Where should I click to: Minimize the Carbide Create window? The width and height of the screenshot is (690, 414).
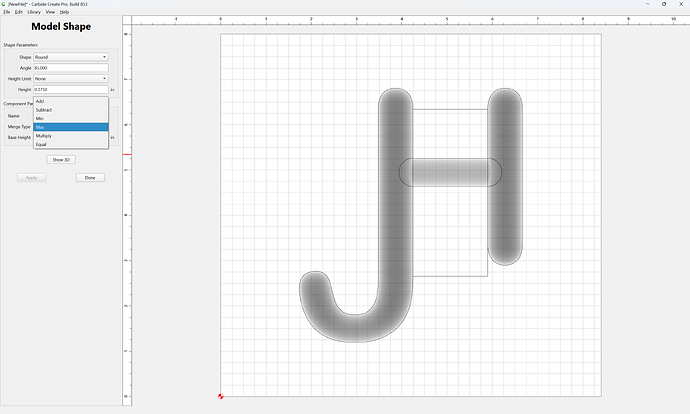[648, 4]
